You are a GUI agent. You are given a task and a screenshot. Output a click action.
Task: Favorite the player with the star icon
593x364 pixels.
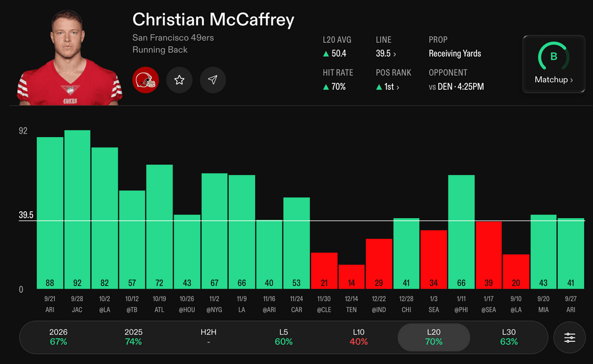pyautogui.click(x=180, y=80)
